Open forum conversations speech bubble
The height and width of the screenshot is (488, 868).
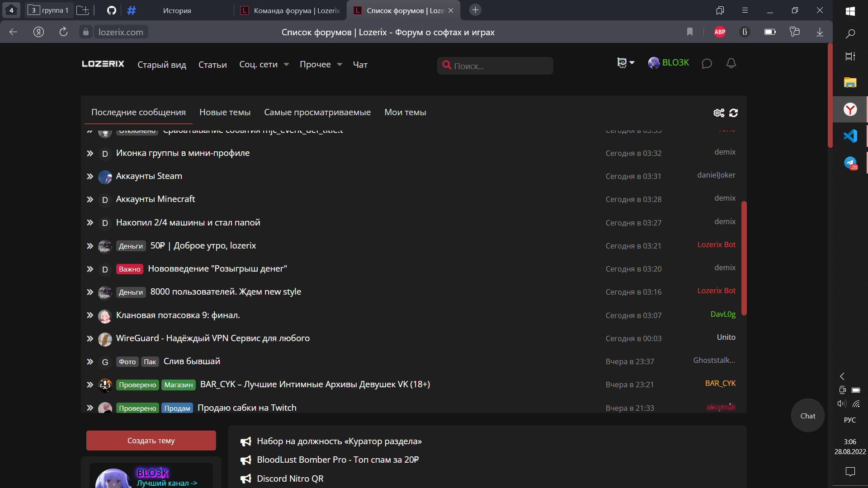pyautogui.click(x=707, y=64)
